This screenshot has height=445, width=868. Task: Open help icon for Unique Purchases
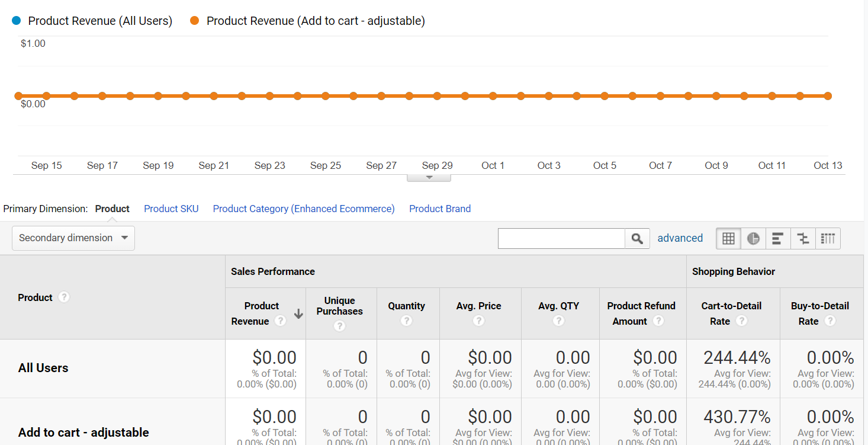[339, 326]
